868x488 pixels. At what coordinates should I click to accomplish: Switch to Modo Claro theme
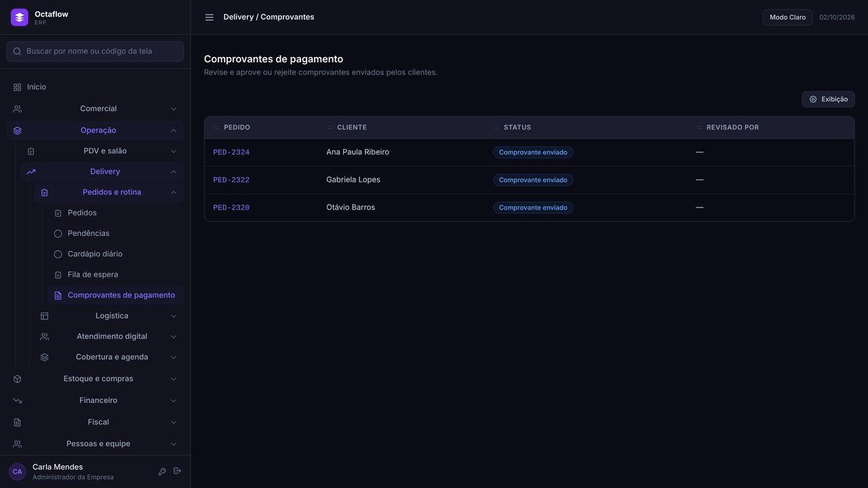[x=787, y=18]
